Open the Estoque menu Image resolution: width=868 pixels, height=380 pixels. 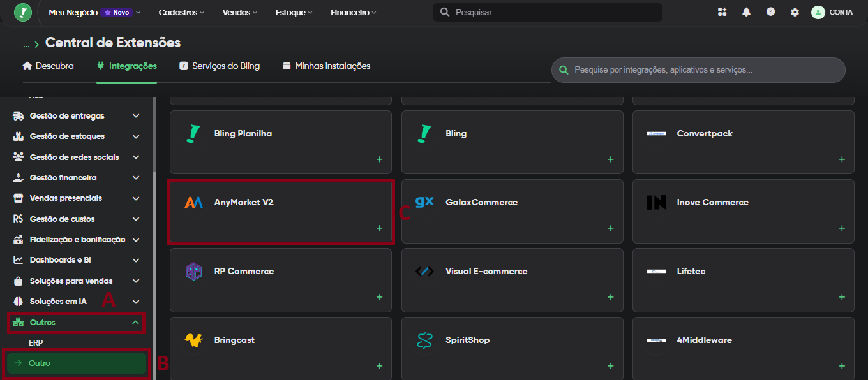[x=294, y=12]
